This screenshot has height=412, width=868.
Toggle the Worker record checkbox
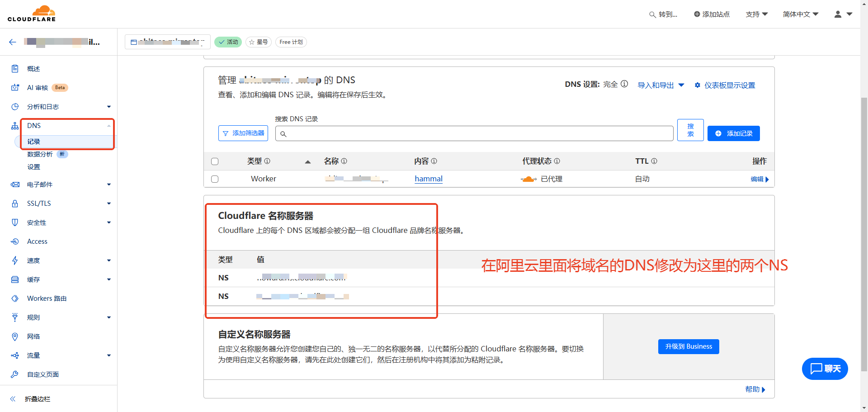215,179
